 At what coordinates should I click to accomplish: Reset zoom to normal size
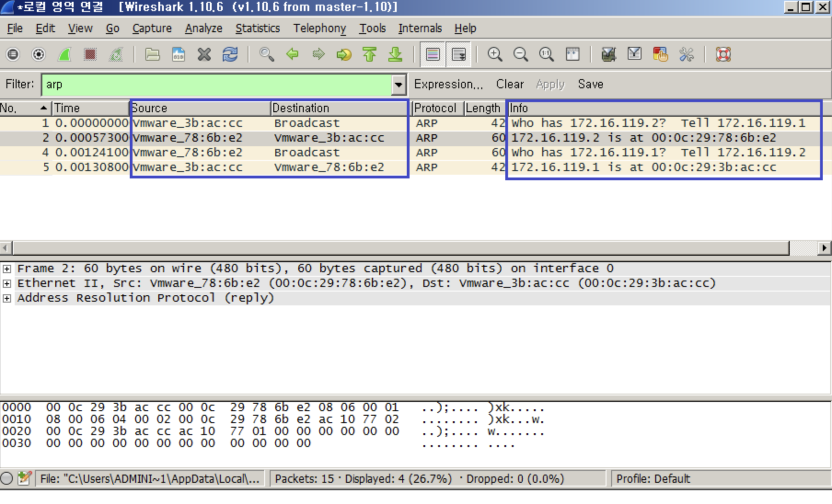pyautogui.click(x=546, y=54)
